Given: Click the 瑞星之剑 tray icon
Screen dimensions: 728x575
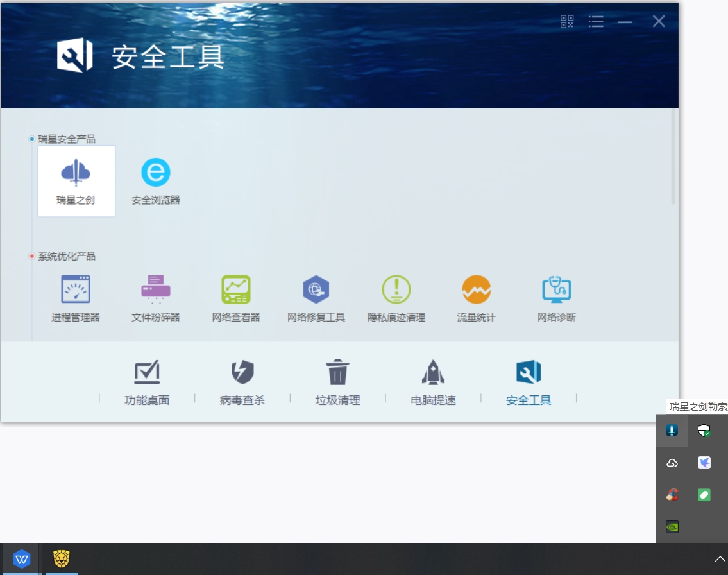Looking at the screenshot, I should [672, 431].
